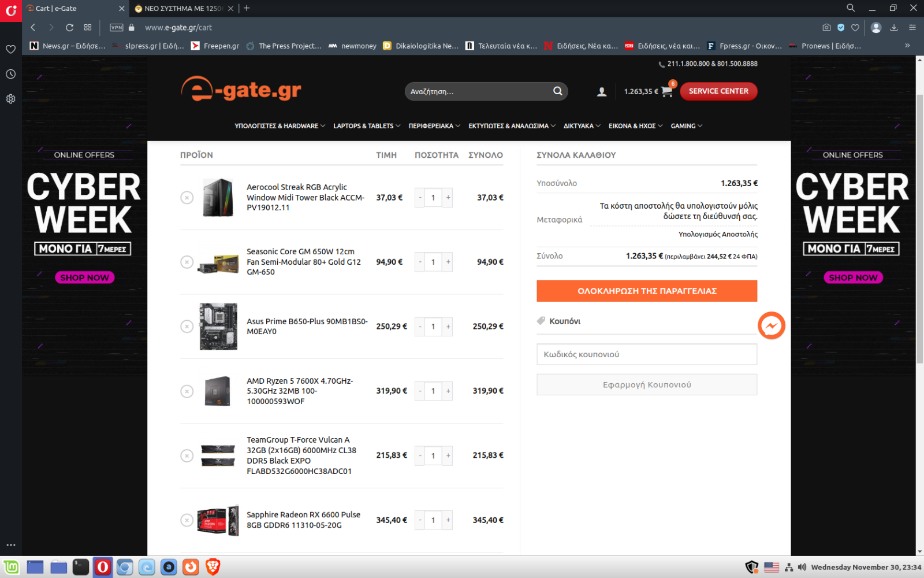Click right Cyber Week SHOP NOW button
This screenshot has height=578, width=924.
point(853,277)
